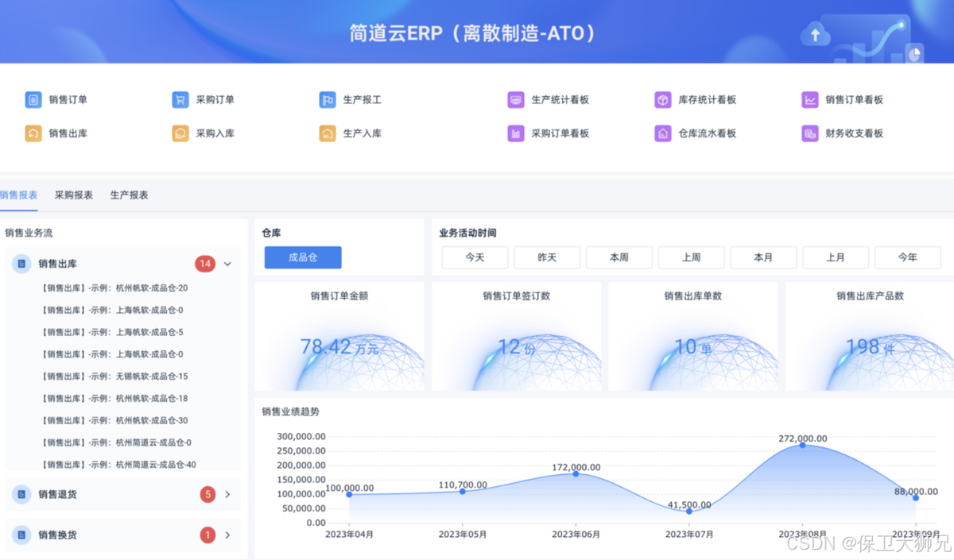Click the document icon beside 销售换货
954x560 pixels.
[21, 535]
